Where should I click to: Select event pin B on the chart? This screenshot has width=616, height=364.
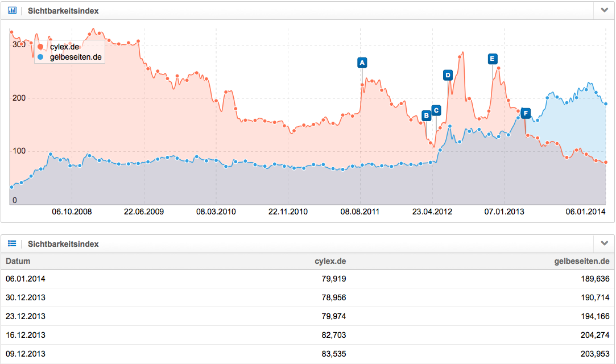[x=427, y=116]
